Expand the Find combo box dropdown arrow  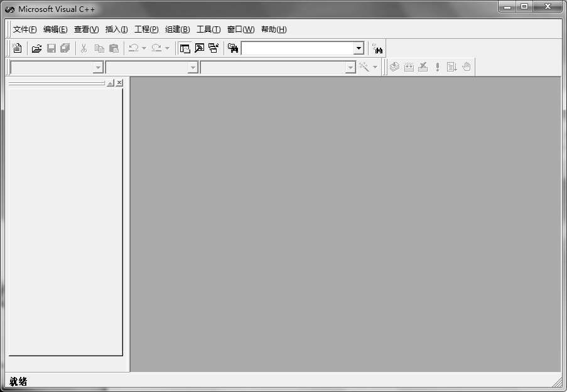click(359, 48)
